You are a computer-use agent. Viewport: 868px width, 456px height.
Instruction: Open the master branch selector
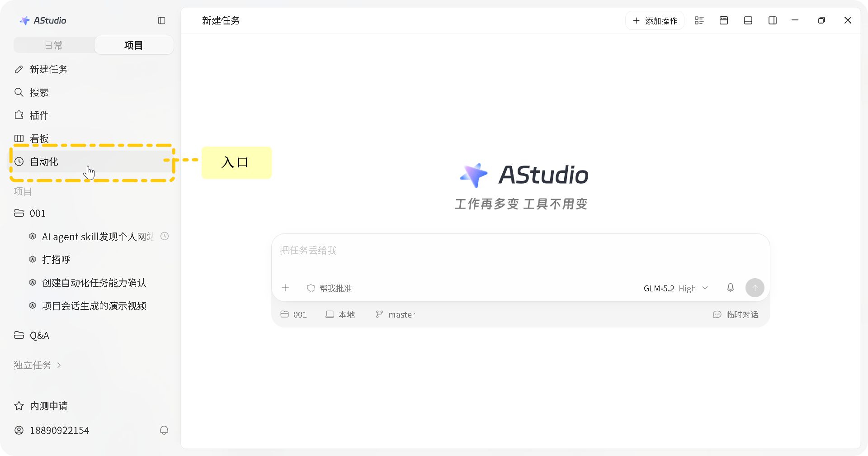coord(395,314)
